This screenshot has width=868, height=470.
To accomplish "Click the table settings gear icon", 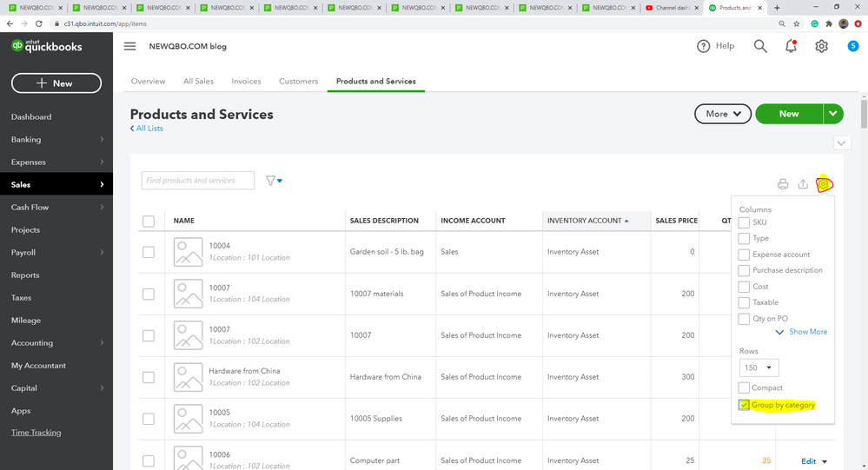I will [824, 184].
